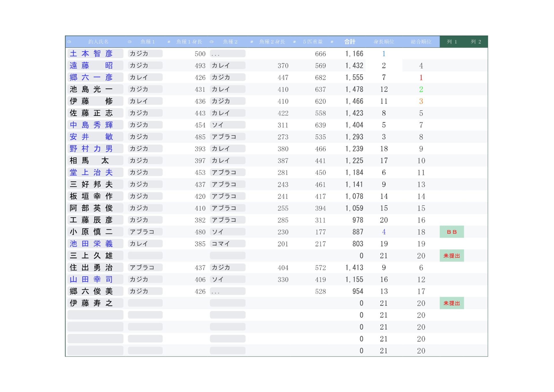Image resolution: width=554 pixels, height=392 pixels.
Task: Click the number icon beside 魚種2身長 header
Action: (x=252, y=42)
